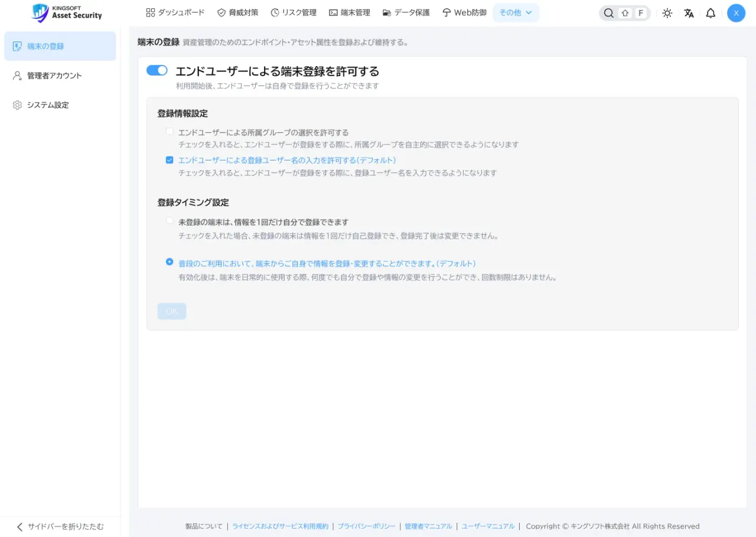The height and width of the screenshot is (537, 756).
Task: Open the language translation icon
Action: click(689, 13)
